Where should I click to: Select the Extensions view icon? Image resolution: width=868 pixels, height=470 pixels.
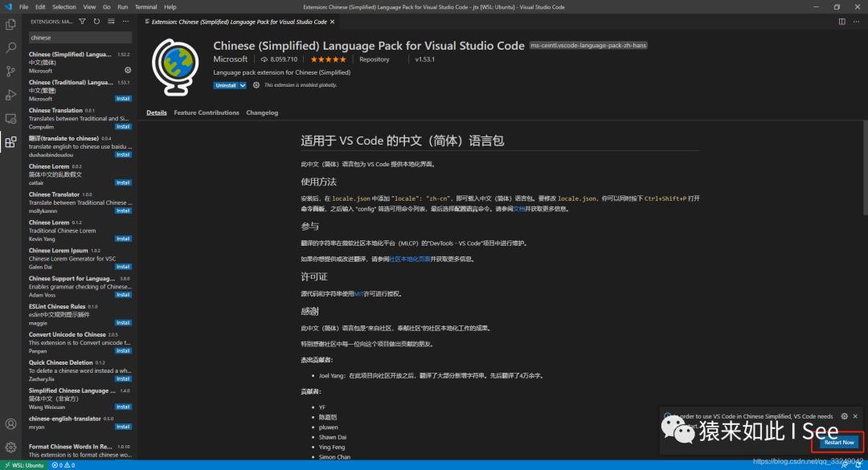click(x=10, y=142)
